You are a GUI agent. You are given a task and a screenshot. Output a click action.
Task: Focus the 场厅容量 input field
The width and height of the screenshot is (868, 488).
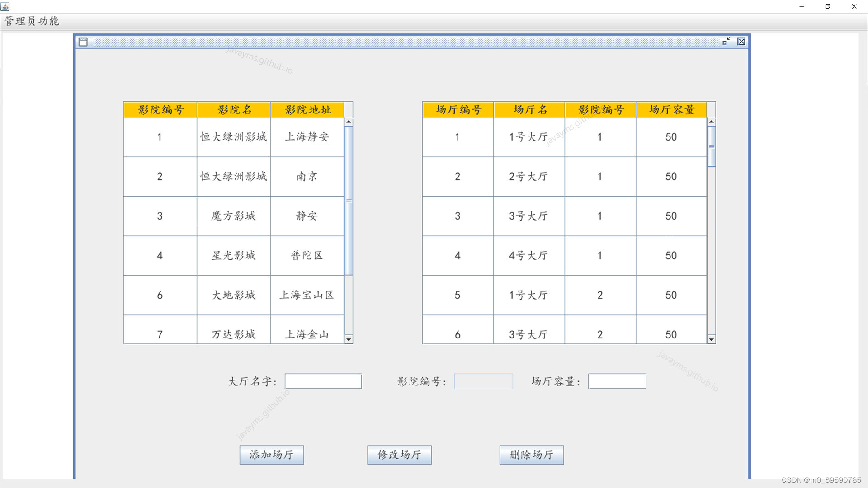coord(617,381)
